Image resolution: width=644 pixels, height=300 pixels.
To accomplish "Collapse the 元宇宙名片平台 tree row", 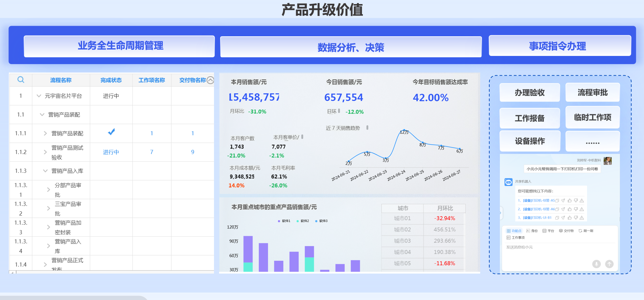I will tap(39, 96).
